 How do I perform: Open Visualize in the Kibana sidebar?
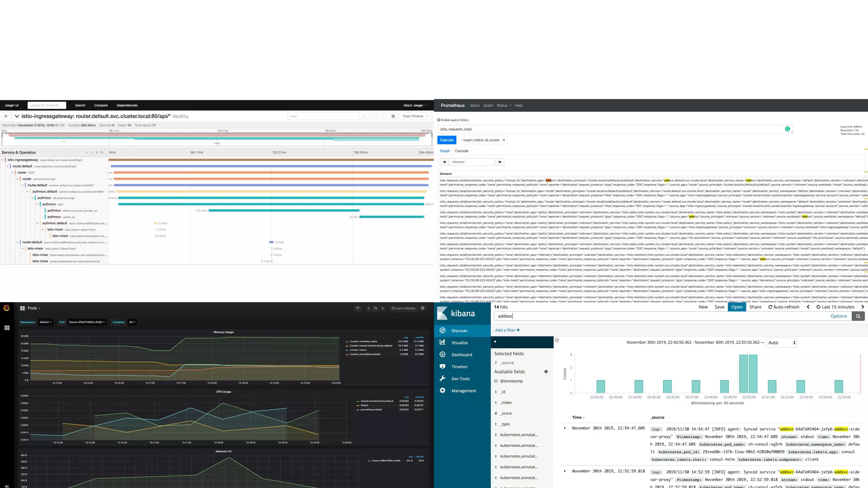[x=459, y=343]
